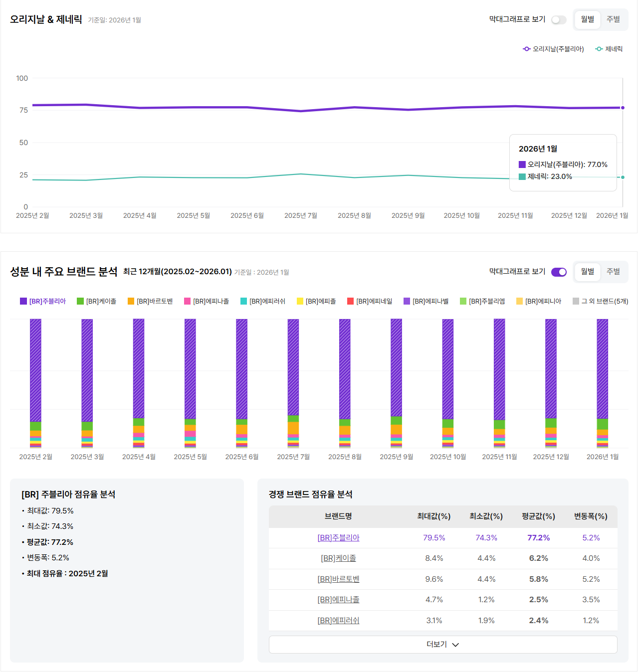Switch top chart to 주별 tab
Viewport: 638px width, 672px height.
(613, 19)
